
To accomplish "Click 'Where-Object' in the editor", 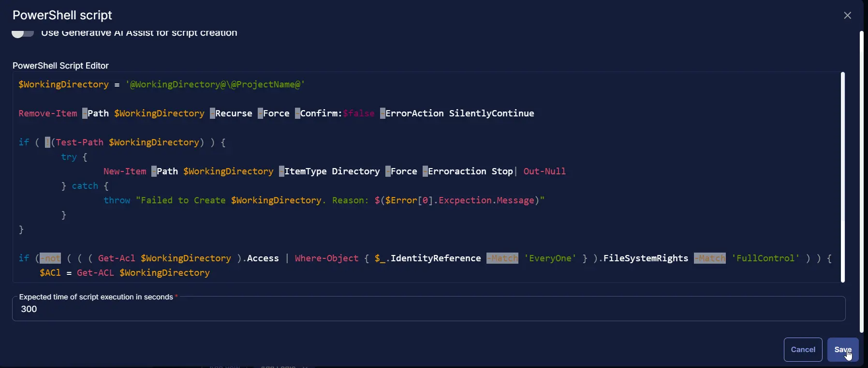I will 327,258.
